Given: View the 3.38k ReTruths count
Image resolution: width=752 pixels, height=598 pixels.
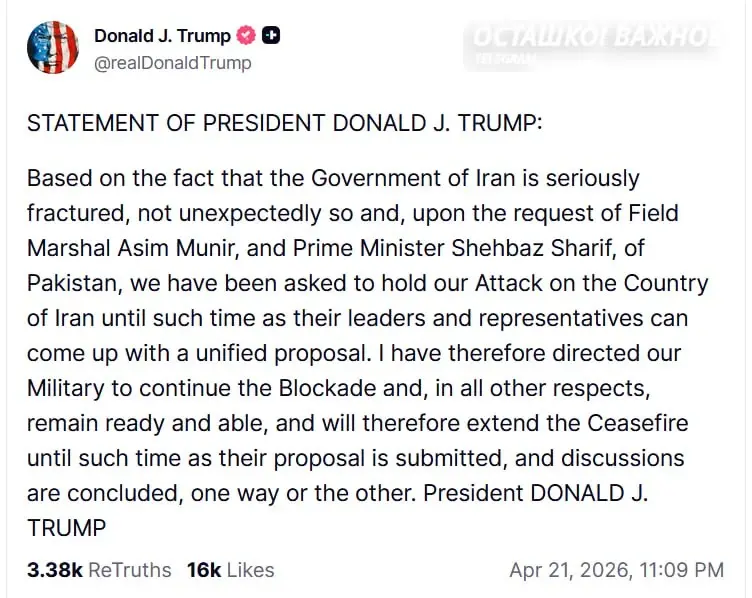Looking at the screenshot, I should tap(56, 570).
